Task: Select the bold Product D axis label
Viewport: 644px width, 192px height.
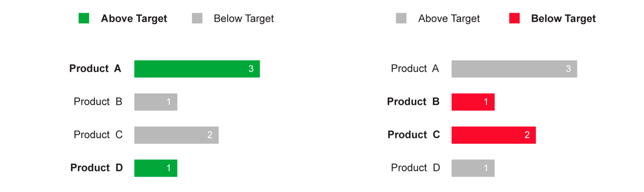Action: pyautogui.click(x=97, y=168)
